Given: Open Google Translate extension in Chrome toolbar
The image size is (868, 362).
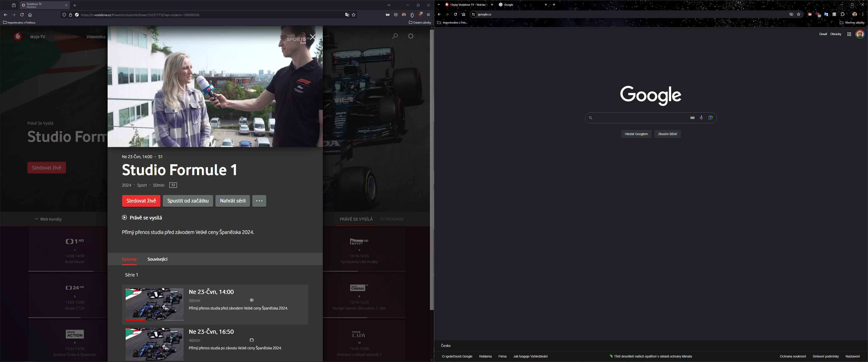Looking at the screenshot, I should tap(826, 14).
